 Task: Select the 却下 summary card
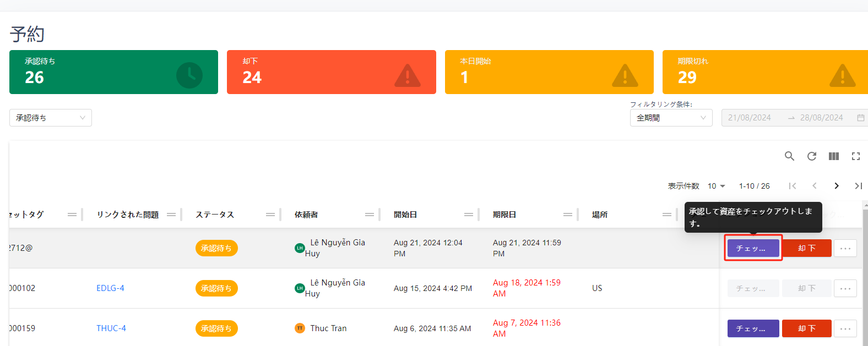tap(331, 72)
